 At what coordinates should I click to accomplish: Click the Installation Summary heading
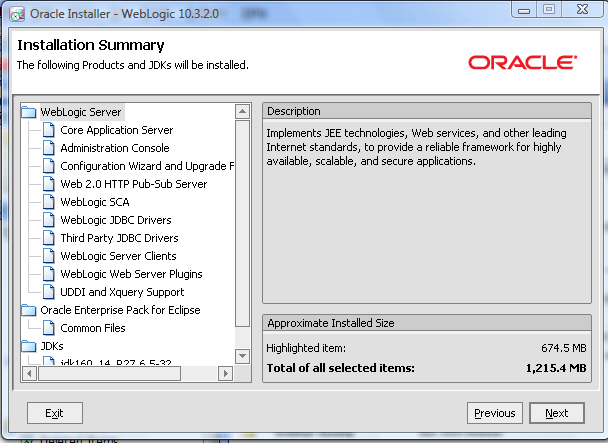[91, 45]
